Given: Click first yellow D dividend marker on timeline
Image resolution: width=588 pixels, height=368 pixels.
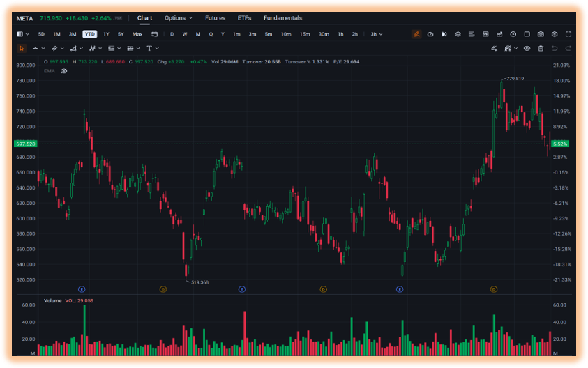Looking at the screenshot, I should 163,289.
